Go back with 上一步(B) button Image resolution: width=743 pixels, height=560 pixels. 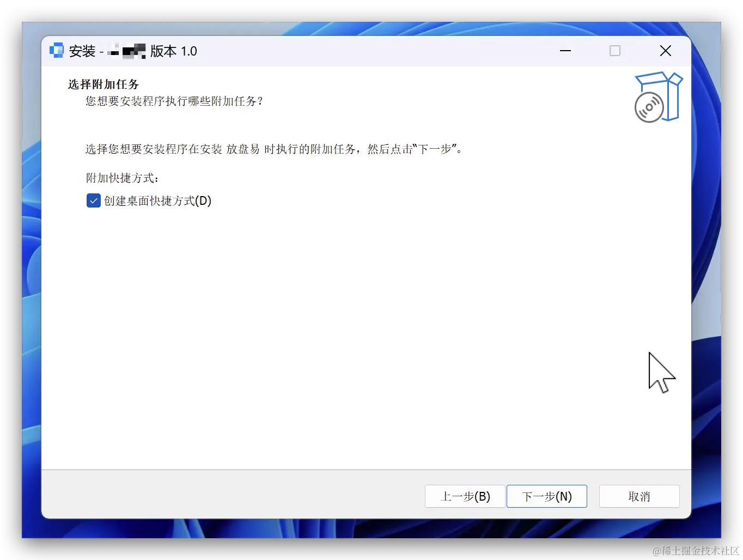click(465, 496)
